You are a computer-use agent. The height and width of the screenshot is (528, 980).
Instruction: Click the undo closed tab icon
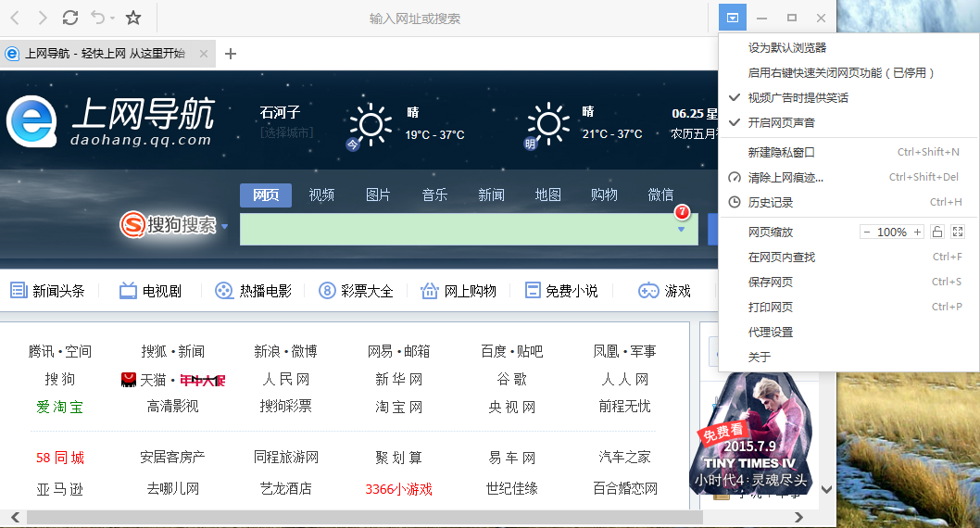[x=98, y=18]
